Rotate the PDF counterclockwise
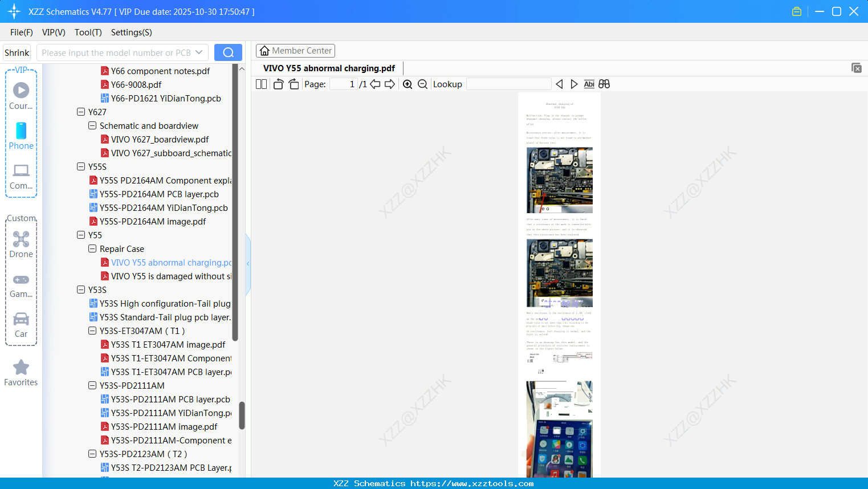 (278, 84)
